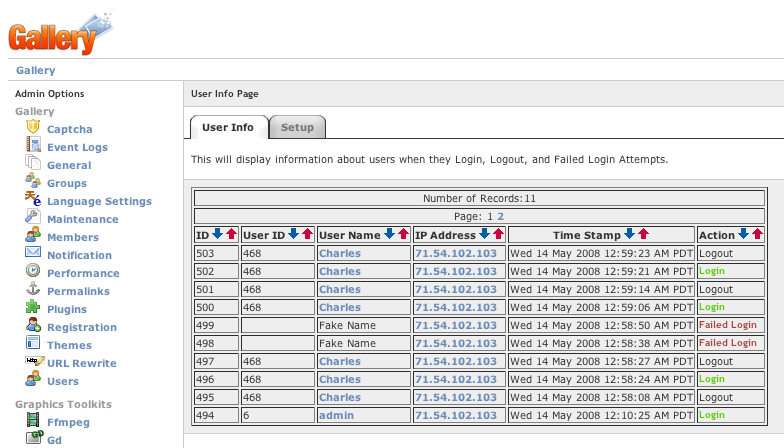This screenshot has width=784, height=448.
Task: Click the Permalinks anchor icon
Action: tap(33, 288)
